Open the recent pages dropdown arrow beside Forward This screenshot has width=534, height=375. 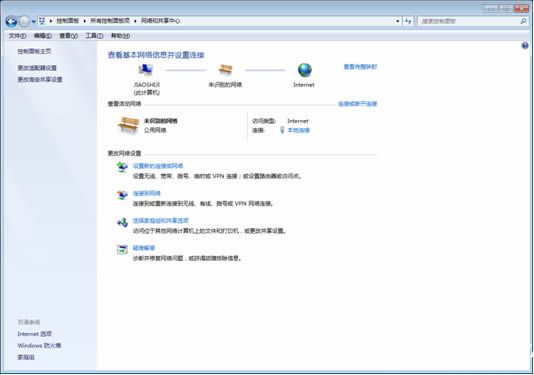[34, 21]
